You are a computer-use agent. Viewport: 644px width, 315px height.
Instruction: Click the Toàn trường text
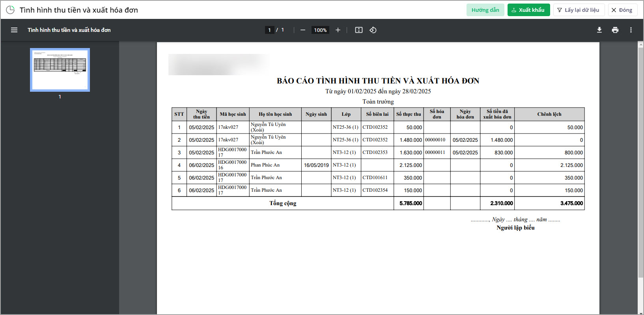tap(378, 102)
